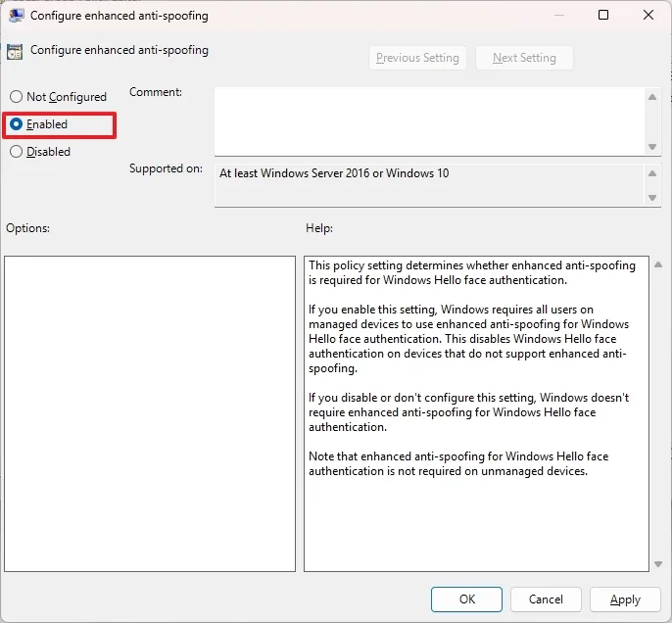The height and width of the screenshot is (623, 672).
Task: Select the Not Configured radio button
Action: pyautogui.click(x=58, y=97)
